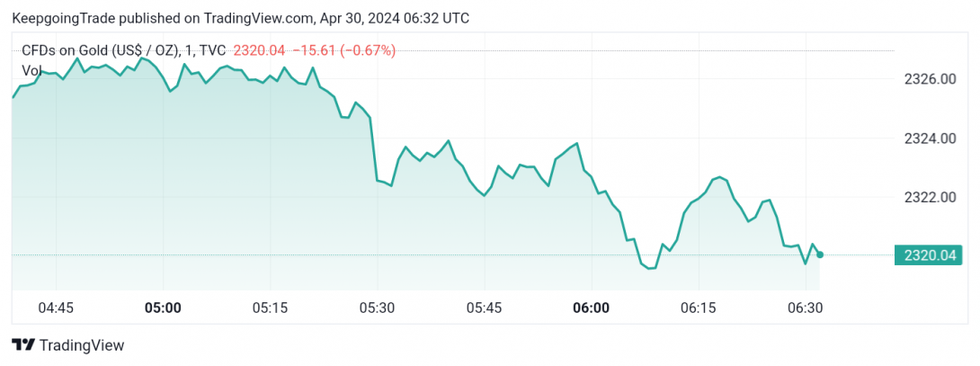Image resolution: width=980 pixels, height=366 pixels.
Task: Click the 06:00 time axis label
Action: click(x=592, y=308)
